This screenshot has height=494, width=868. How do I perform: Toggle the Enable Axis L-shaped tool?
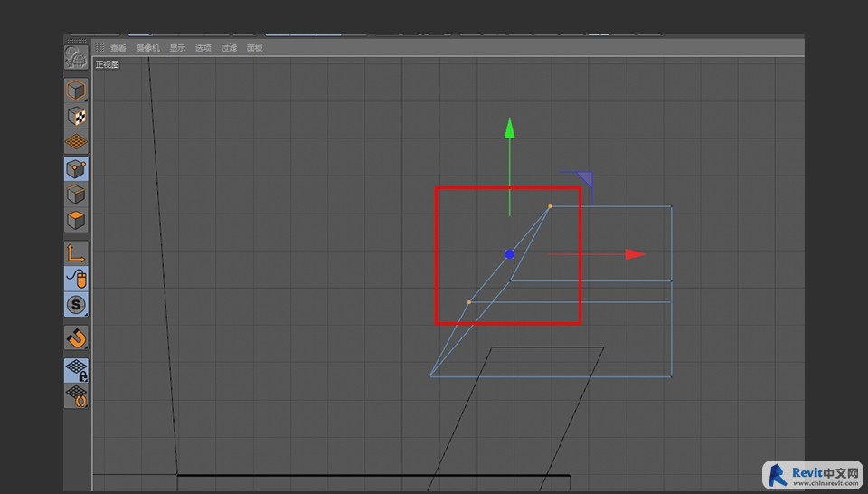[76, 253]
